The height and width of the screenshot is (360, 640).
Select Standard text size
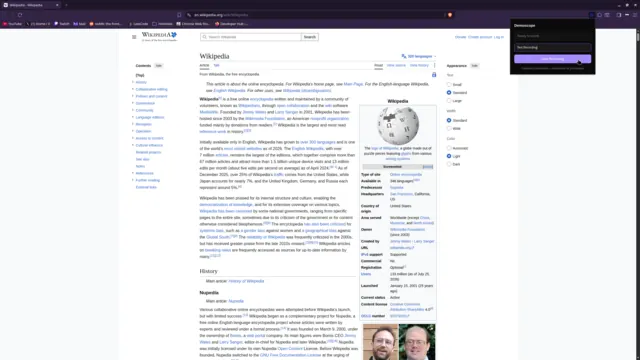click(x=449, y=93)
